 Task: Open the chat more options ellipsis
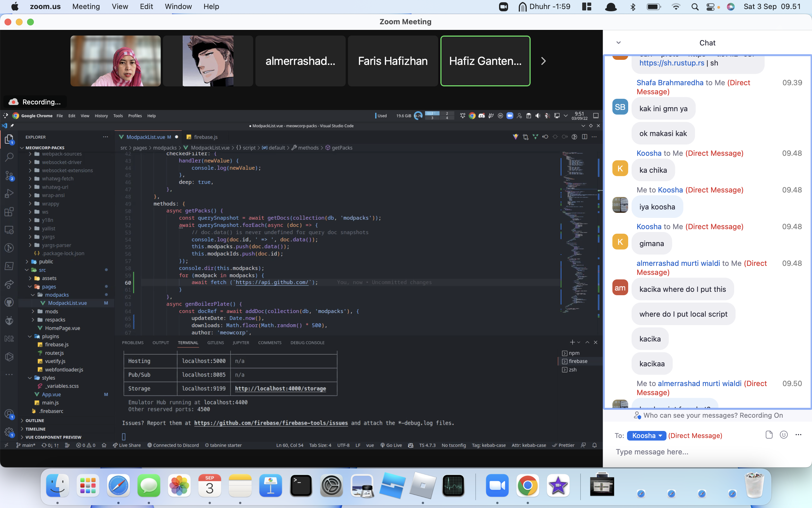[x=798, y=435]
